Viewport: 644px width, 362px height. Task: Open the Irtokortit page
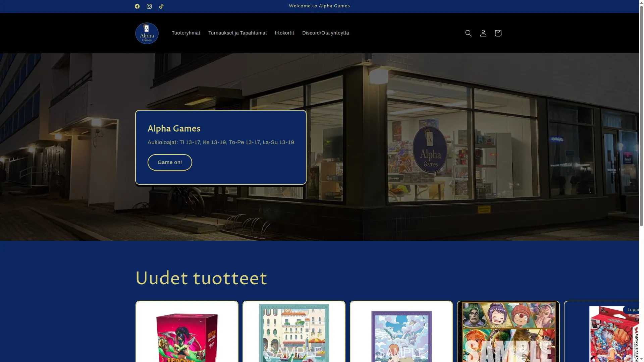[284, 33]
